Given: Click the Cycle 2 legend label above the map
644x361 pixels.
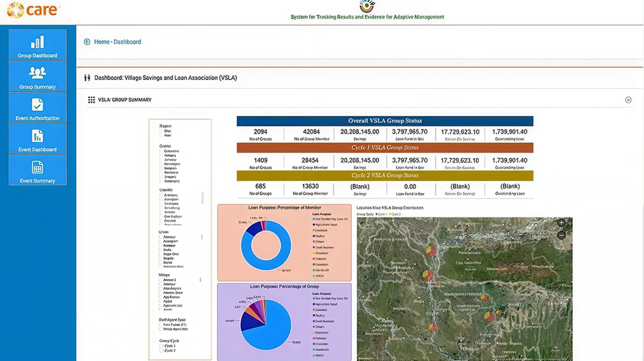Looking at the screenshot, I should [x=396, y=213].
